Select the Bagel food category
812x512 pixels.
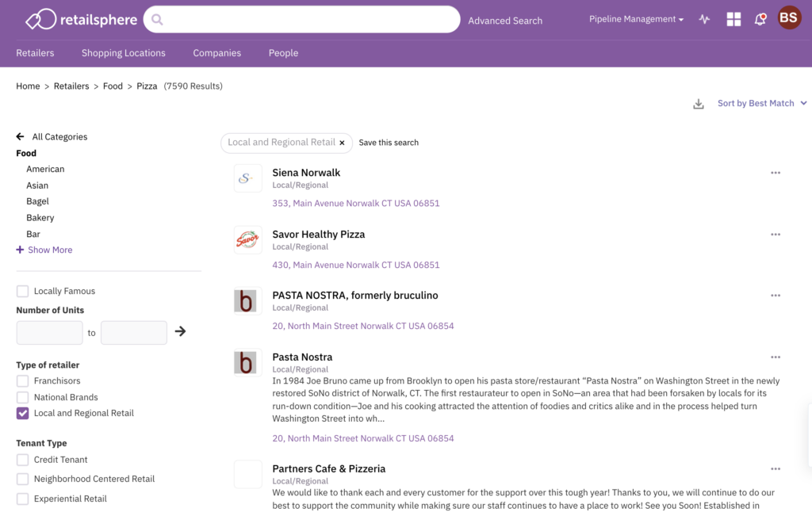(38, 201)
